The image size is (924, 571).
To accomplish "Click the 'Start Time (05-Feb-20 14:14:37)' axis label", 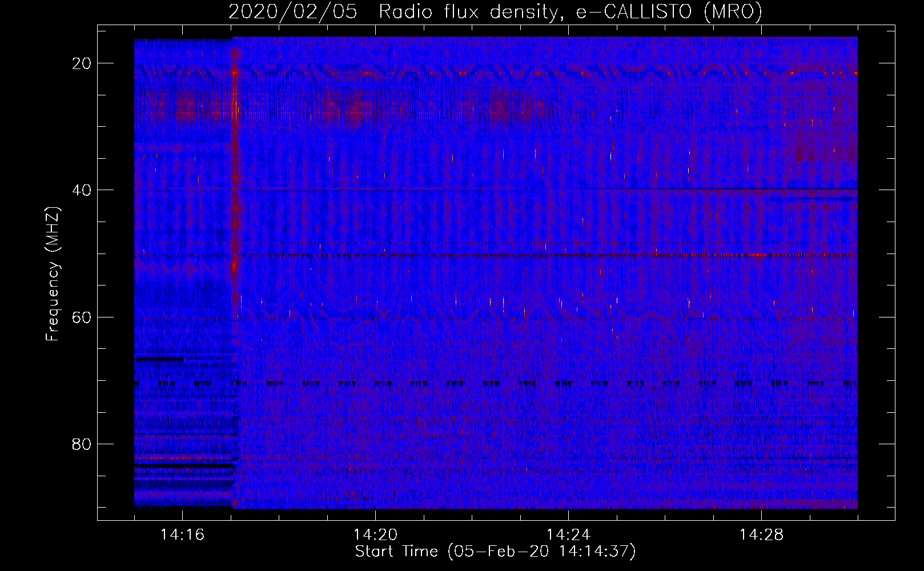I will point(495,552).
